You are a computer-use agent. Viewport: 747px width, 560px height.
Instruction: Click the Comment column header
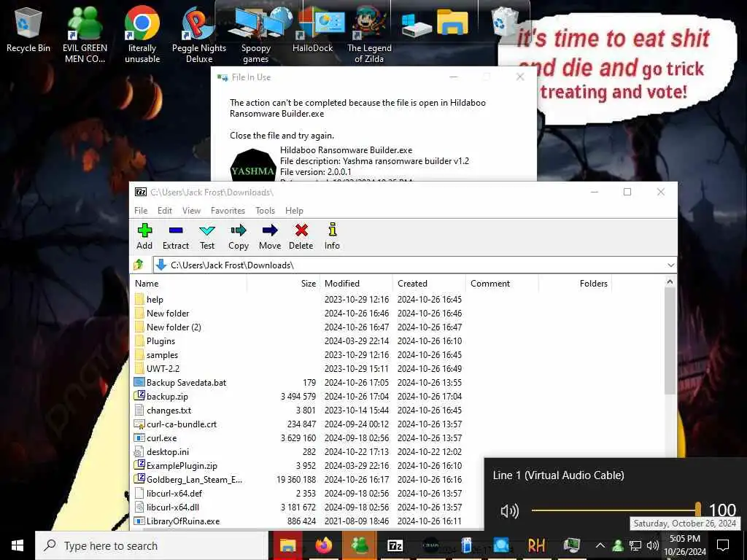point(503,284)
